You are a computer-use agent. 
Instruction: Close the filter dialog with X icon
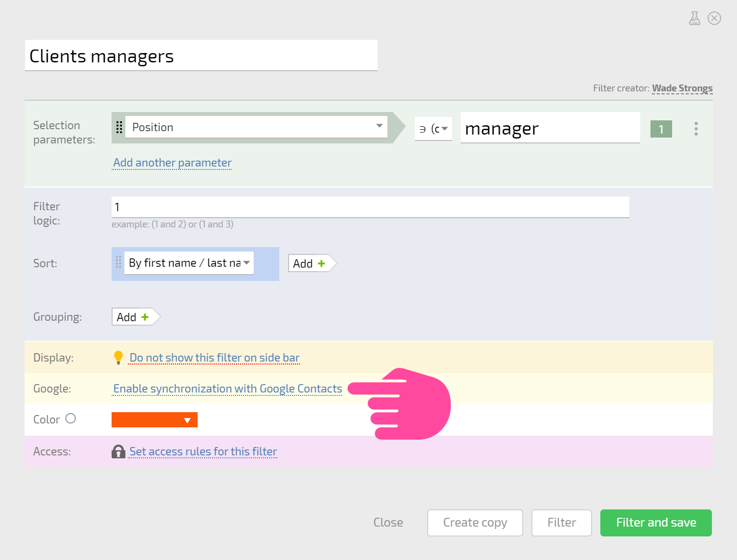coord(714,18)
